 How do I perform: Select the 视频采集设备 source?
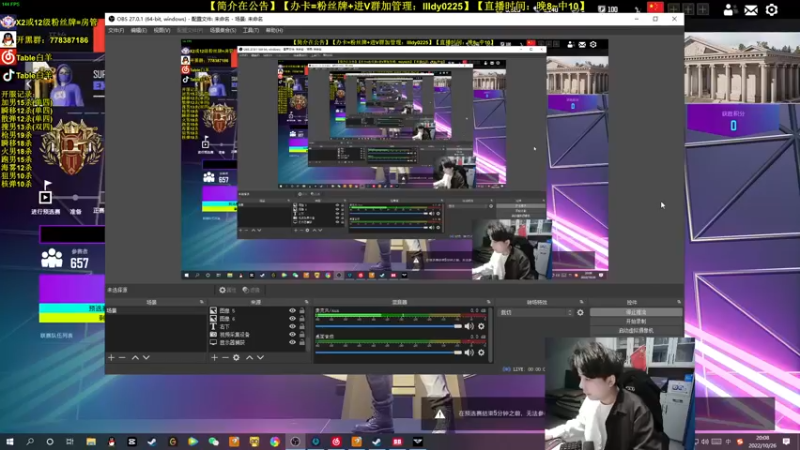(257, 335)
